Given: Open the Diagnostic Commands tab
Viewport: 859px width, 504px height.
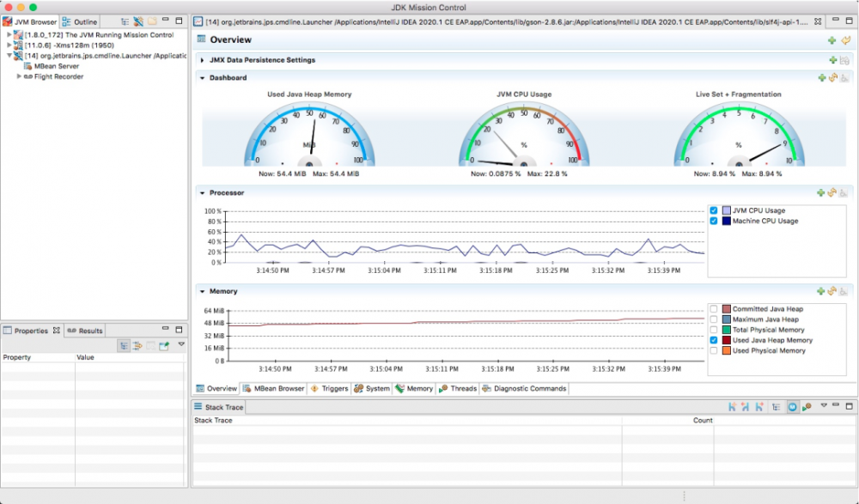Looking at the screenshot, I should click(x=524, y=389).
